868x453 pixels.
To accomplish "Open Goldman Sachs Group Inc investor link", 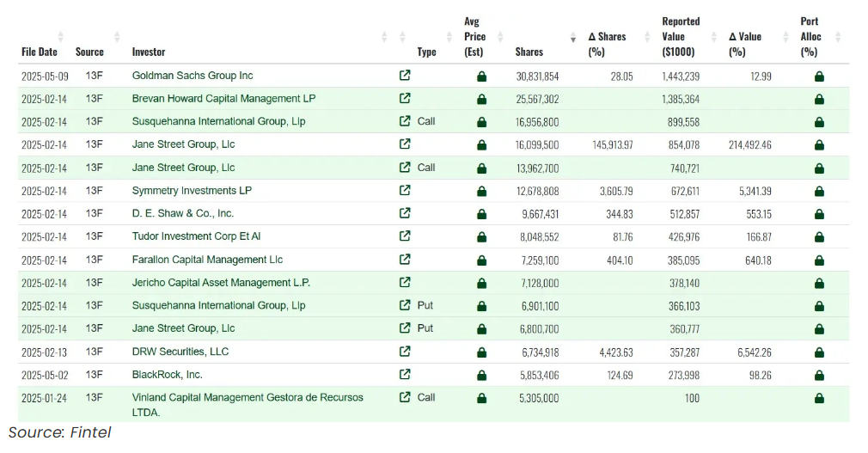I will pyautogui.click(x=193, y=76).
